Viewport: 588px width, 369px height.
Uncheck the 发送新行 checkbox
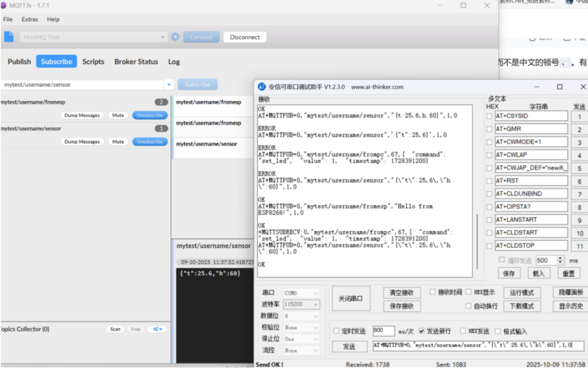tap(422, 331)
